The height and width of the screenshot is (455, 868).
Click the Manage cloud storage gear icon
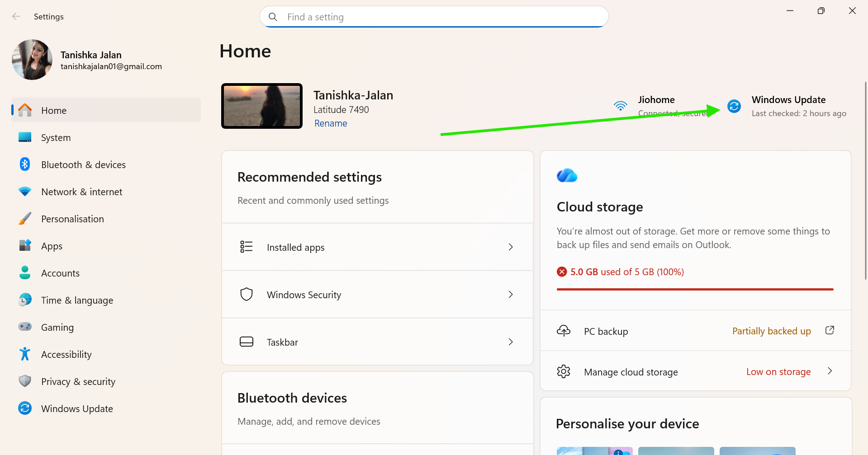coord(564,371)
